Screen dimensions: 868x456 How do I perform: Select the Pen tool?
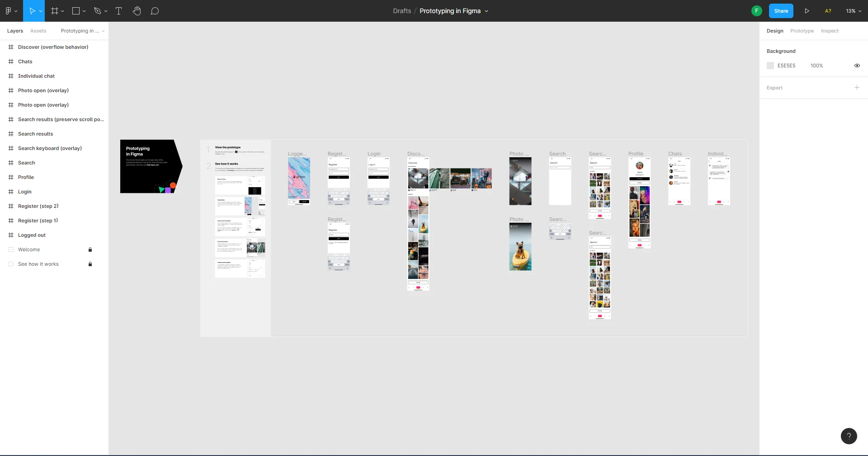pyautogui.click(x=97, y=11)
